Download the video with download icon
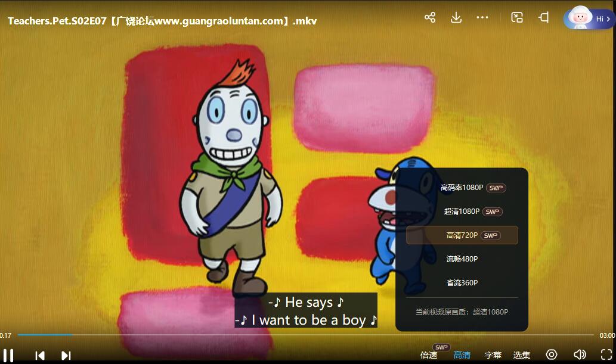616x364 pixels. pos(456,17)
